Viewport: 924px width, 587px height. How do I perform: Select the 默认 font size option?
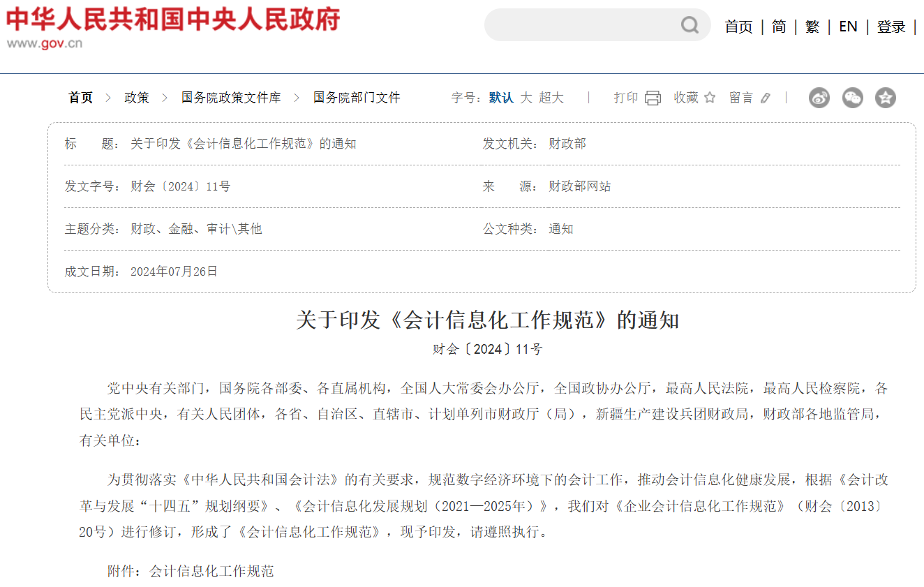click(501, 98)
